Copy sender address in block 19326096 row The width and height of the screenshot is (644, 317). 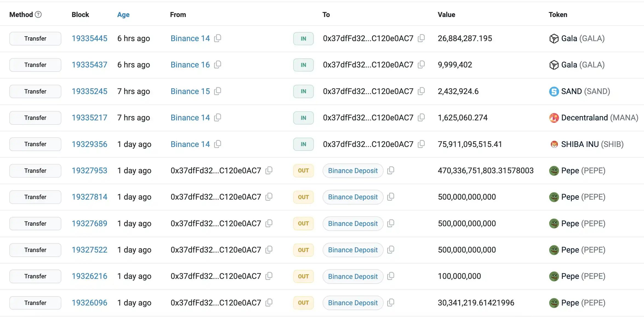(269, 302)
